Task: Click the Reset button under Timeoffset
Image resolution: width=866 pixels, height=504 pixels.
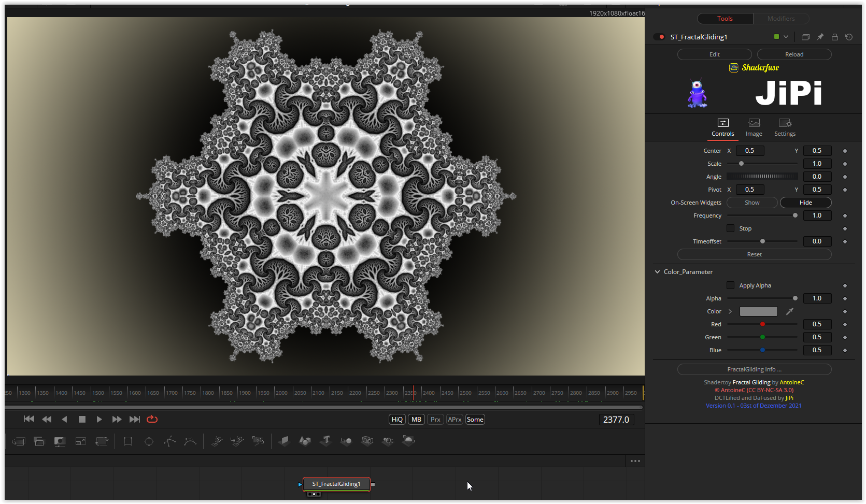Action: coord(755,254)
